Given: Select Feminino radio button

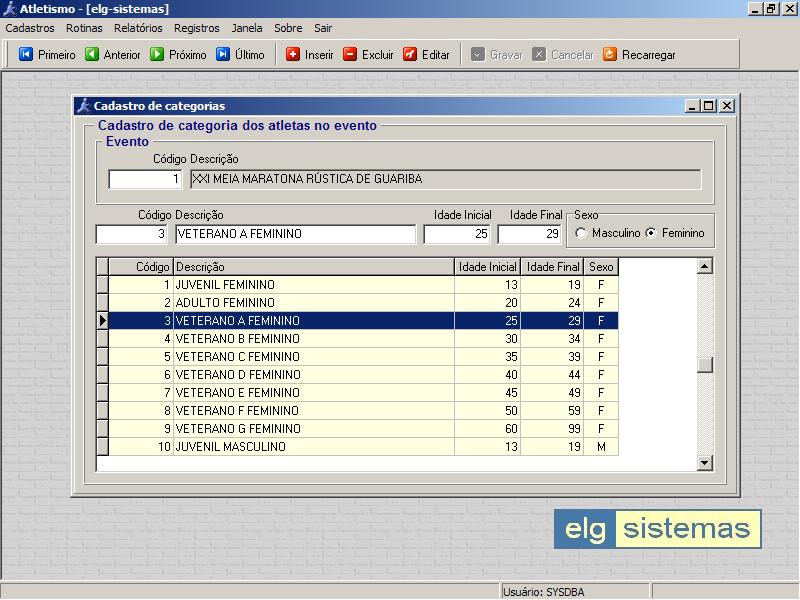Looking at the screenshot, I should 651,233.
